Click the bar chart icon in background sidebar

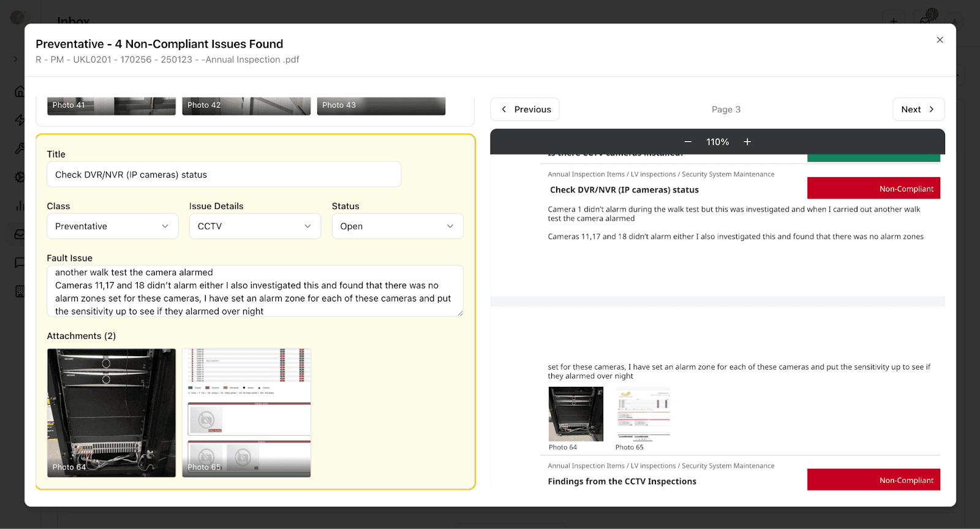pyautogui.click(x=20, y=205)
